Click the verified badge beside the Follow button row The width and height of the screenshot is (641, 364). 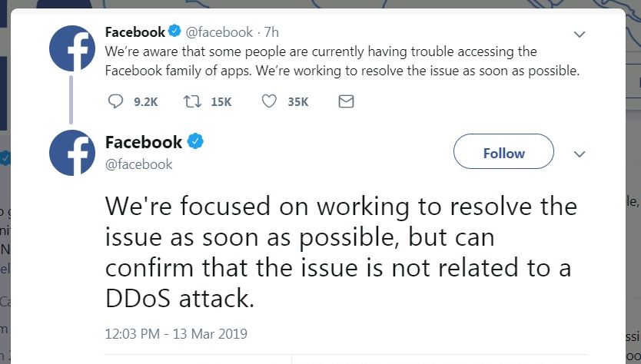[195, 143]
